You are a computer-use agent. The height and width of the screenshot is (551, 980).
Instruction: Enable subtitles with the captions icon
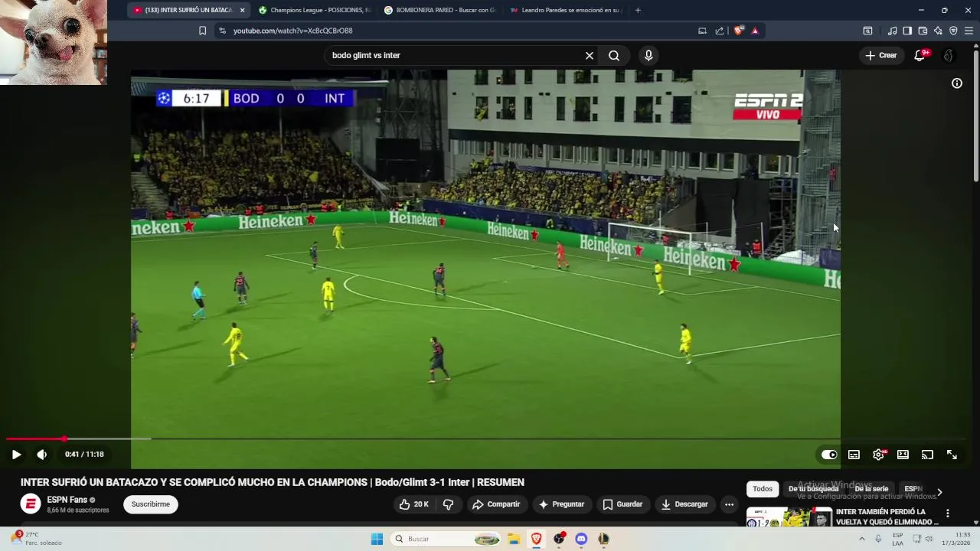point(854,455)
